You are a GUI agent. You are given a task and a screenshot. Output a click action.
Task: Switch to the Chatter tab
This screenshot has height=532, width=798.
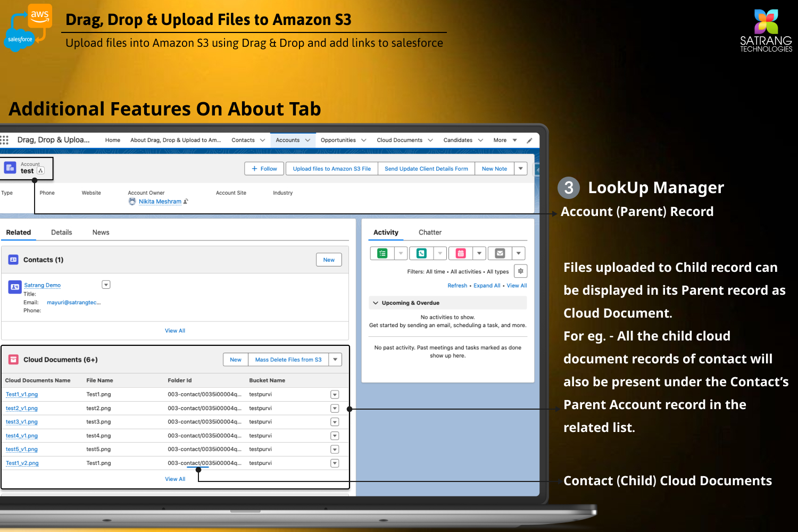[x=430, y=232]
